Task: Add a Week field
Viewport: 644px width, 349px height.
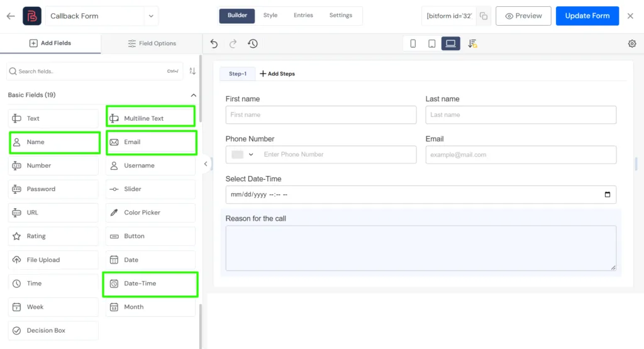Action: click(x=53, y=307)
